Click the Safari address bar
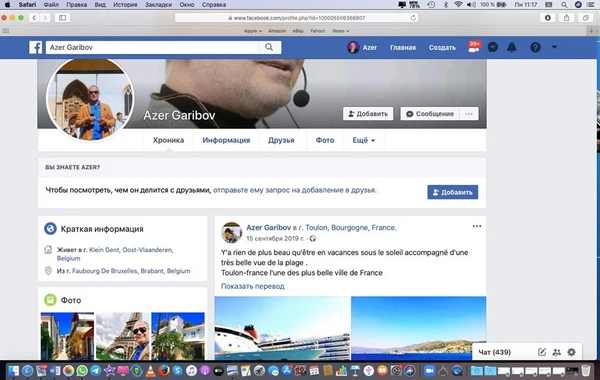Viewport: 600px width, 380px height. click(x=296, y=18)
